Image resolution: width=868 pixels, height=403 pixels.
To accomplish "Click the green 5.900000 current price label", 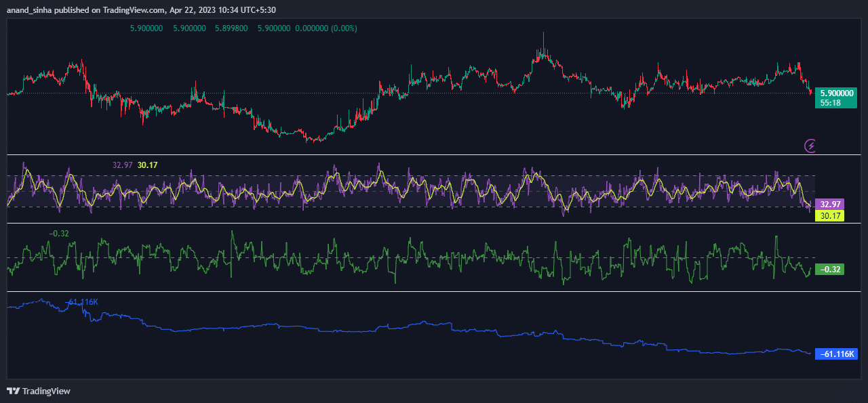I will click(x=836, y=93).
